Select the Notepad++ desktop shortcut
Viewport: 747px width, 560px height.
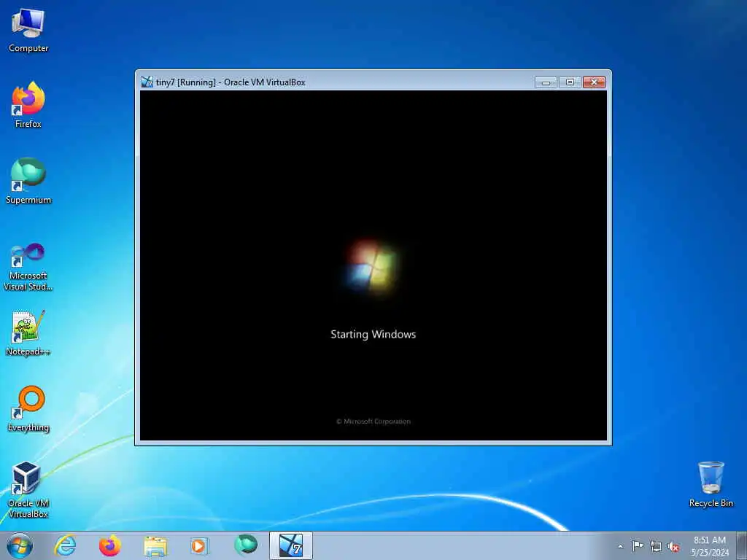28,332
